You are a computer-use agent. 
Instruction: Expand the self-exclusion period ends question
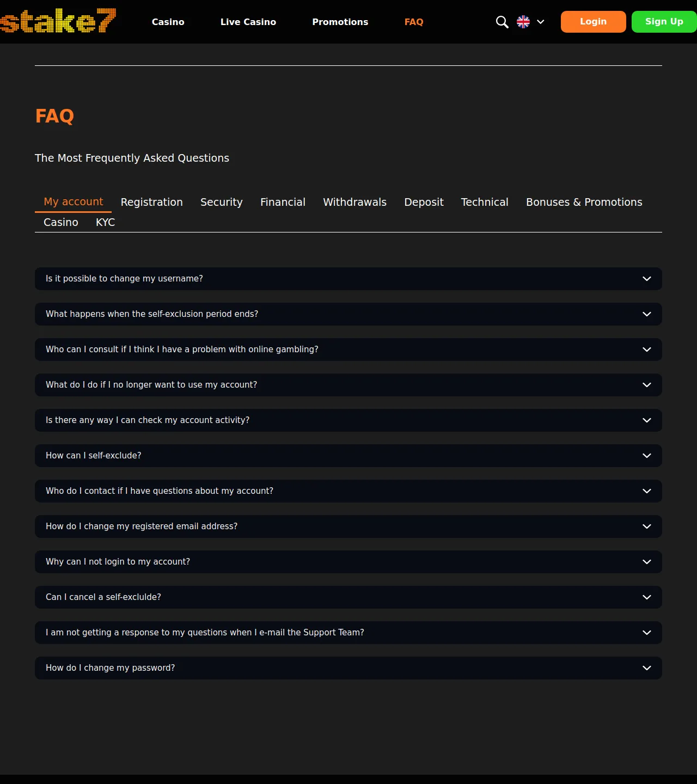coord(348,314)
